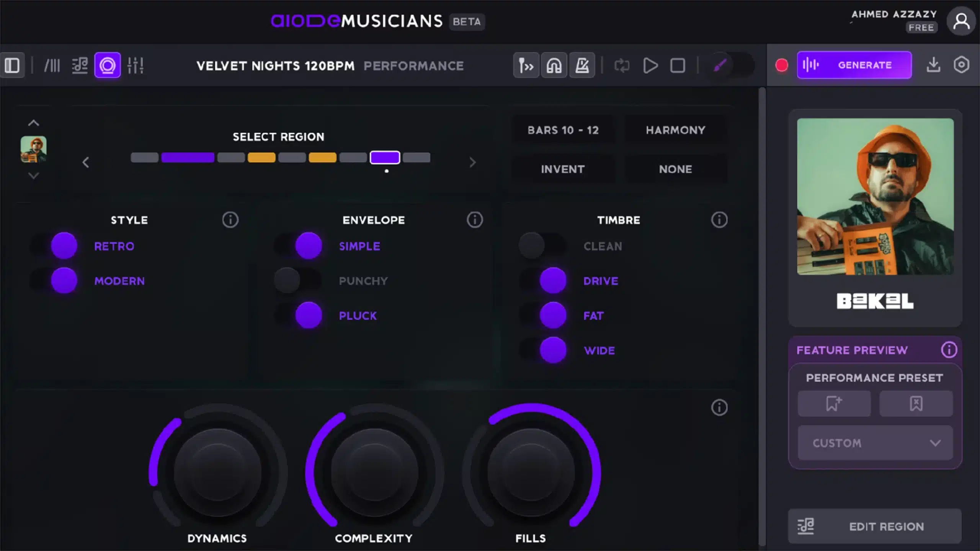Select the mixer faders view icon
The width and height of the screenshot is (980, 551).
click(x=136, y=65)
